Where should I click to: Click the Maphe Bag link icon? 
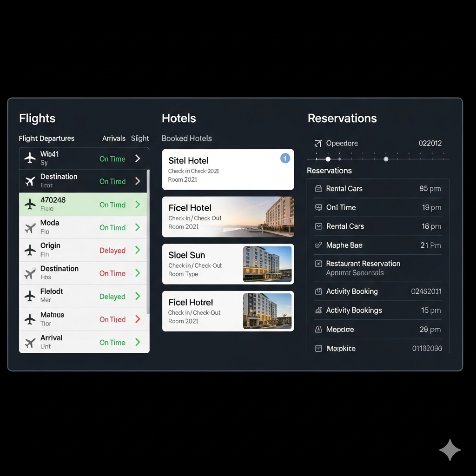pyautogui.click(x=318, y=245)
